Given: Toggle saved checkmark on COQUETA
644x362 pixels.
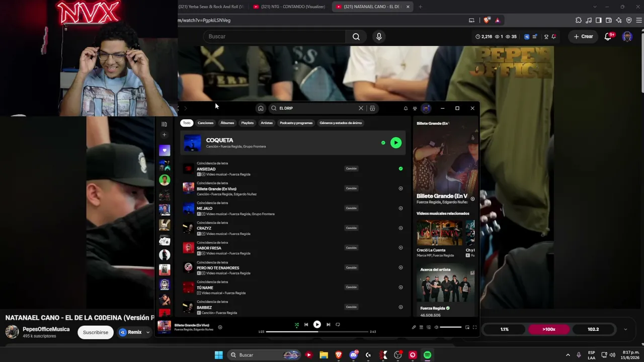Looking at the screenshot, I should click(383, 143).
